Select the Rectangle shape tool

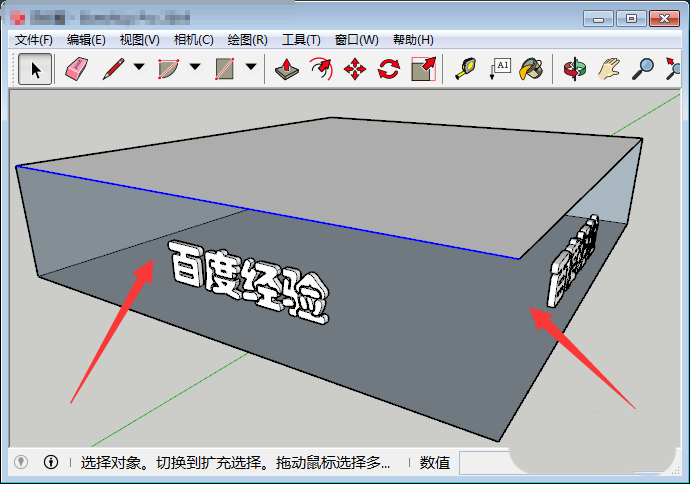224,69
